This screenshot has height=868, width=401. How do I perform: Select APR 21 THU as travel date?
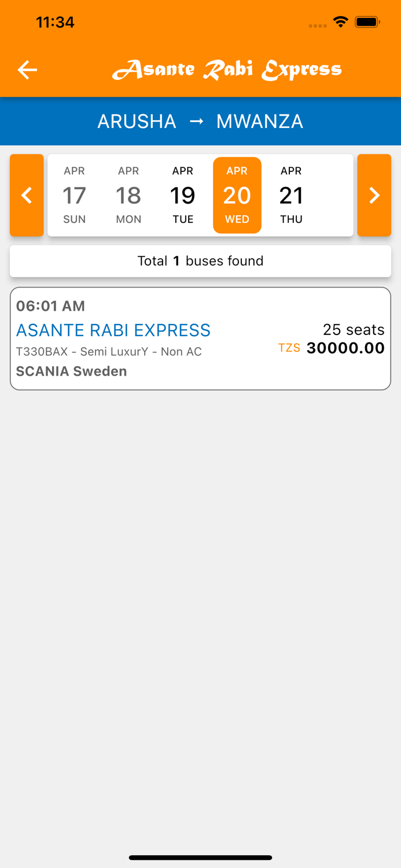[x=291, y=195]
